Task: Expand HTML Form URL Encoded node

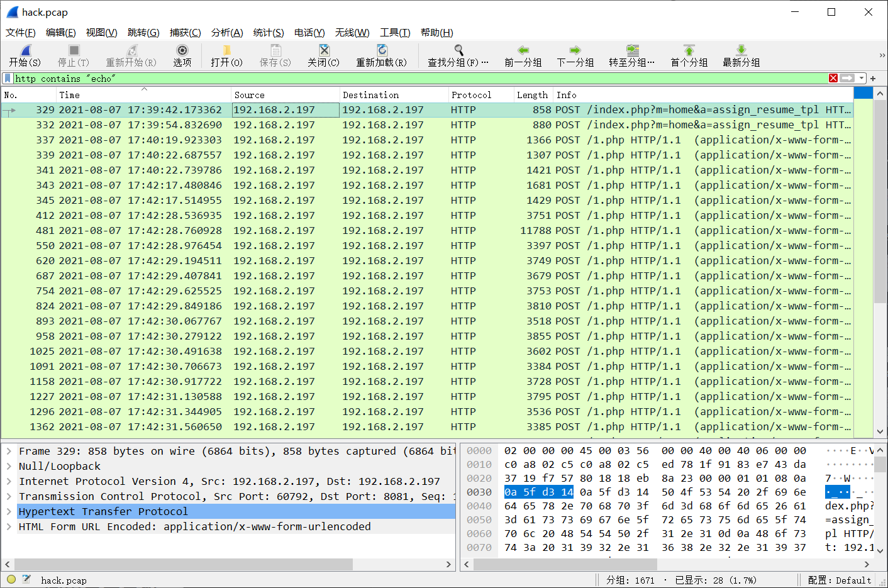Action: [x=9, y=526]
